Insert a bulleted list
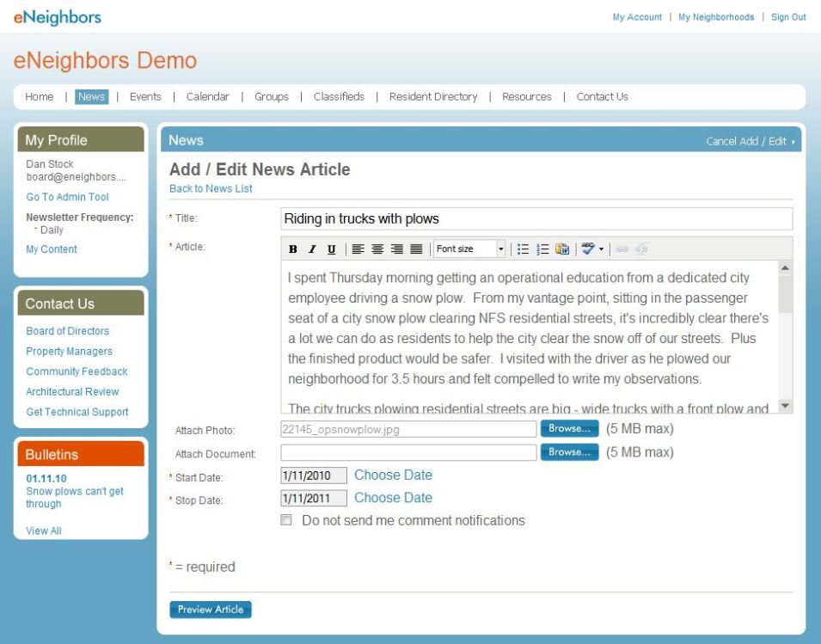 pos(523,249)
